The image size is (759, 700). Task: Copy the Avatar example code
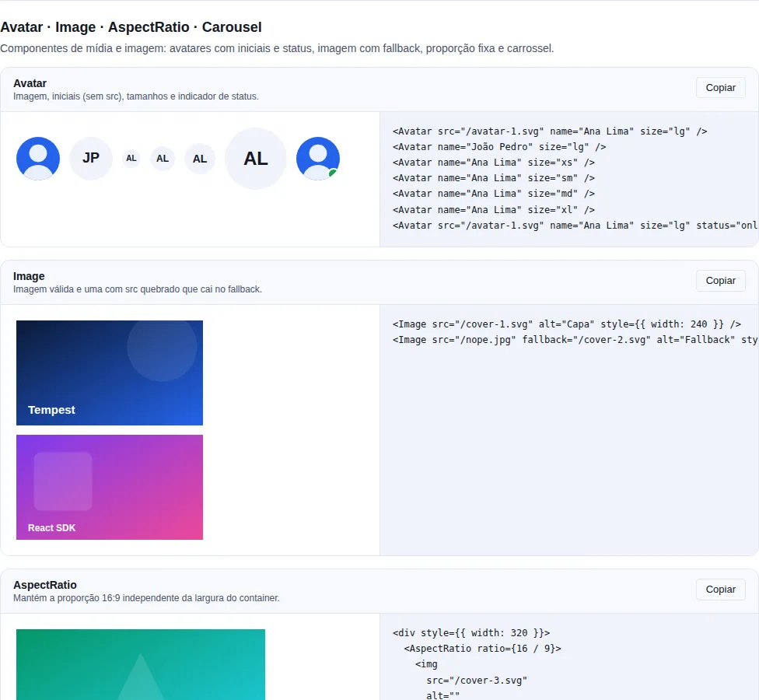click(x=720, y=88)
